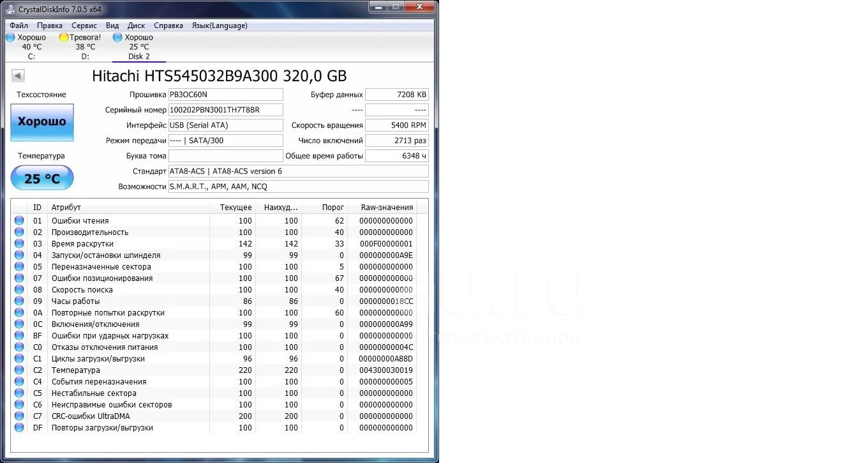Open the Диск menu
Image resolution: width=868 pixels, height=463 pixels.
136,26
